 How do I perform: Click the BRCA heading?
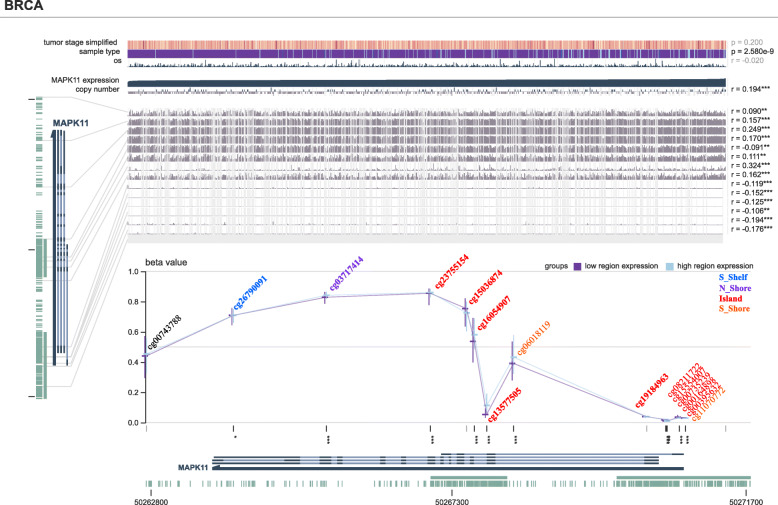point(23,5)
